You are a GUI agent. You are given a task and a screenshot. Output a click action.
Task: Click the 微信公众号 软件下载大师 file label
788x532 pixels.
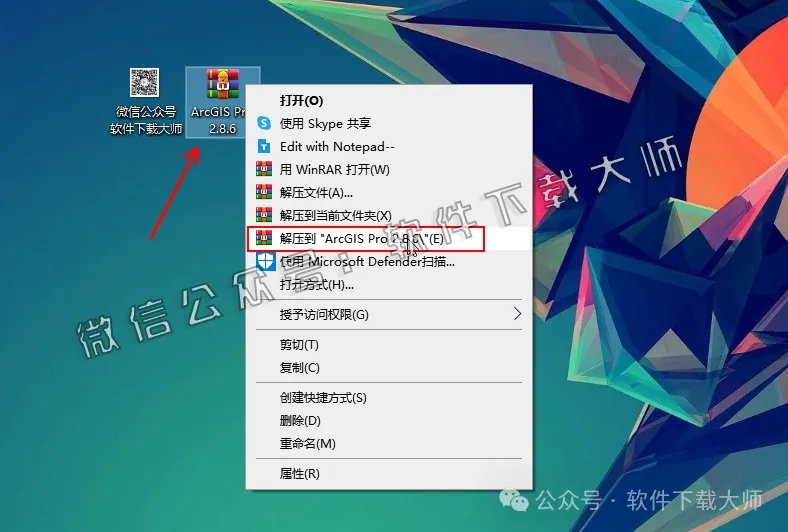[x=146, y=120]
